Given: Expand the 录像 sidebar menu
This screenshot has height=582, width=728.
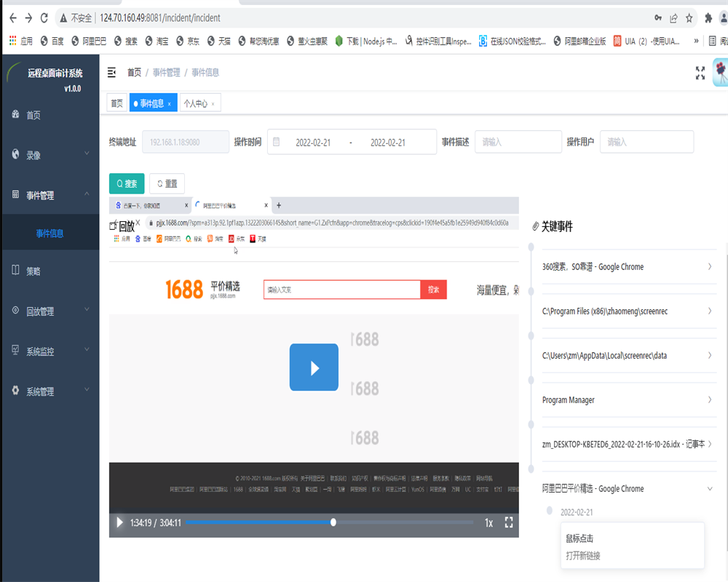Looking at the screenshot, I should (50, 155).
